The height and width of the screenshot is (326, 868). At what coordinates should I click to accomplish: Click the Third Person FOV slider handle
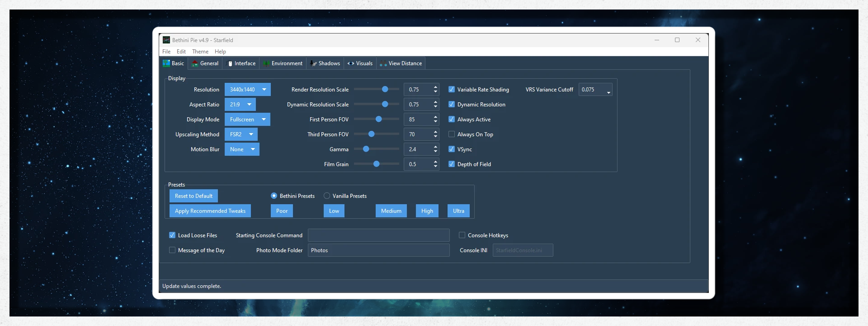372,134
